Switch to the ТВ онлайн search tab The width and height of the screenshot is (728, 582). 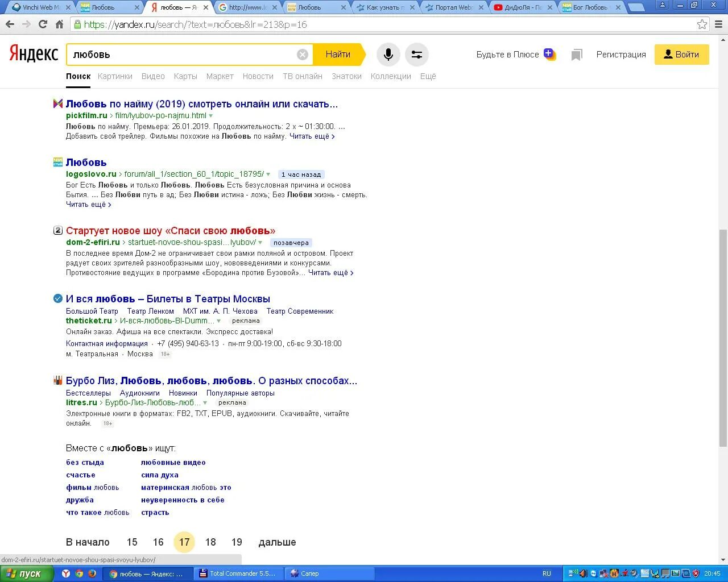(303, 76)
